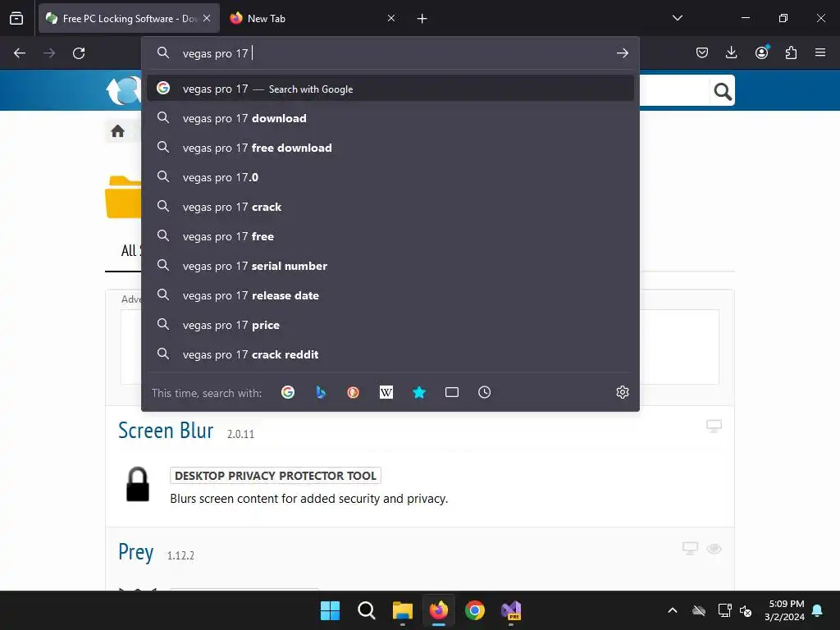This screenshot has width=840, height=630.
Task: Click the Firefox icon in the taskbar
Action: pos(439,610)
